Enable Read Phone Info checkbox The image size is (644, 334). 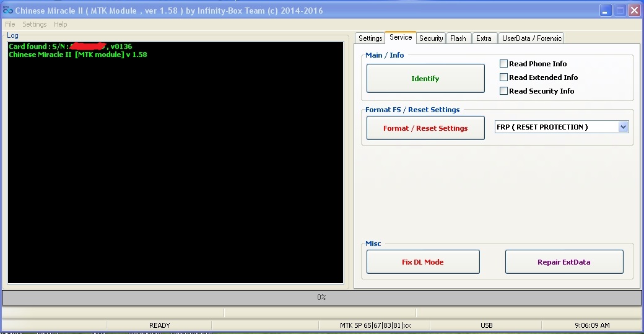tap(503, 64)
